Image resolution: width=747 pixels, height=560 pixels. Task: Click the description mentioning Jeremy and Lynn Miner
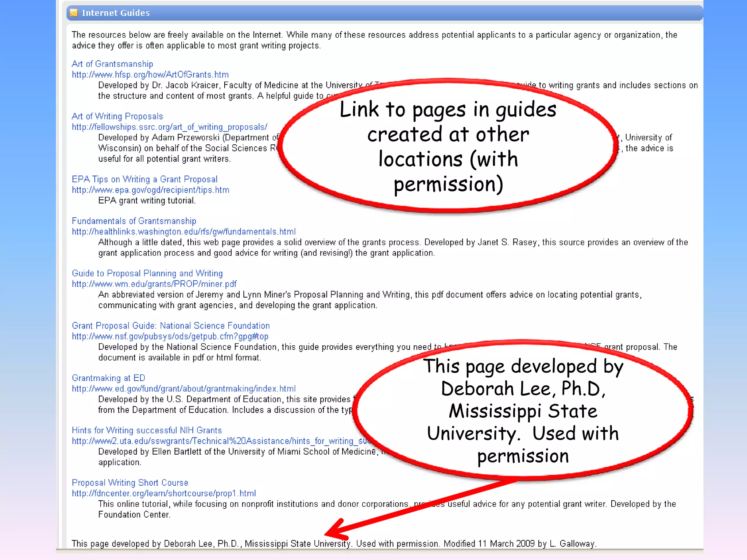pos(370,300)
